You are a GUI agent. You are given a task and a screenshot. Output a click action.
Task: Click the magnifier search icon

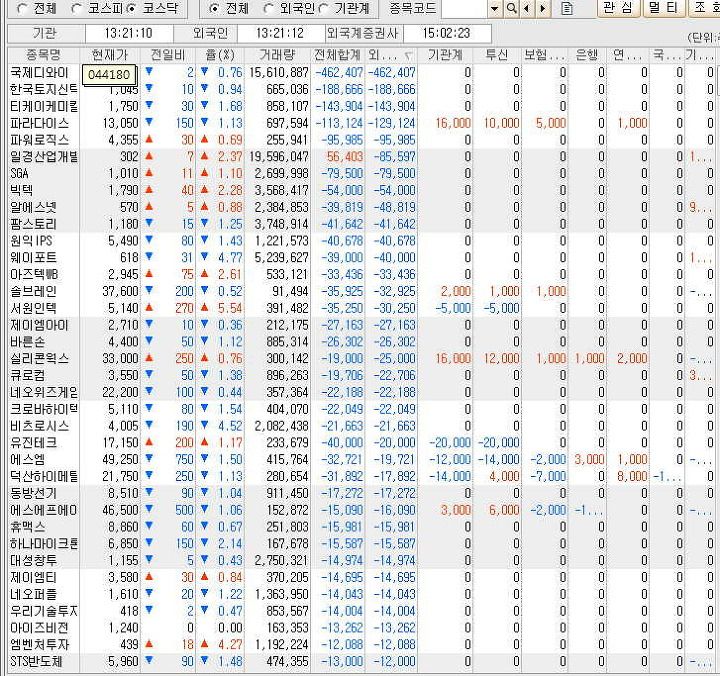click(511, 8)
